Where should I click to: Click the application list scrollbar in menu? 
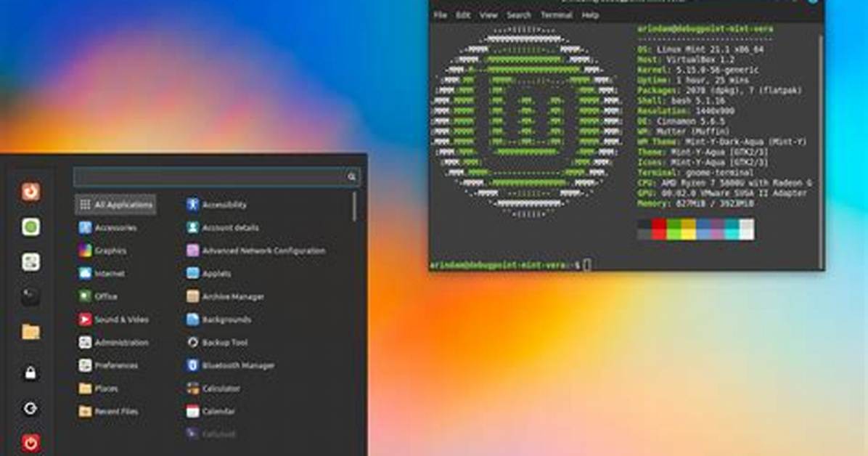point(354,207)
